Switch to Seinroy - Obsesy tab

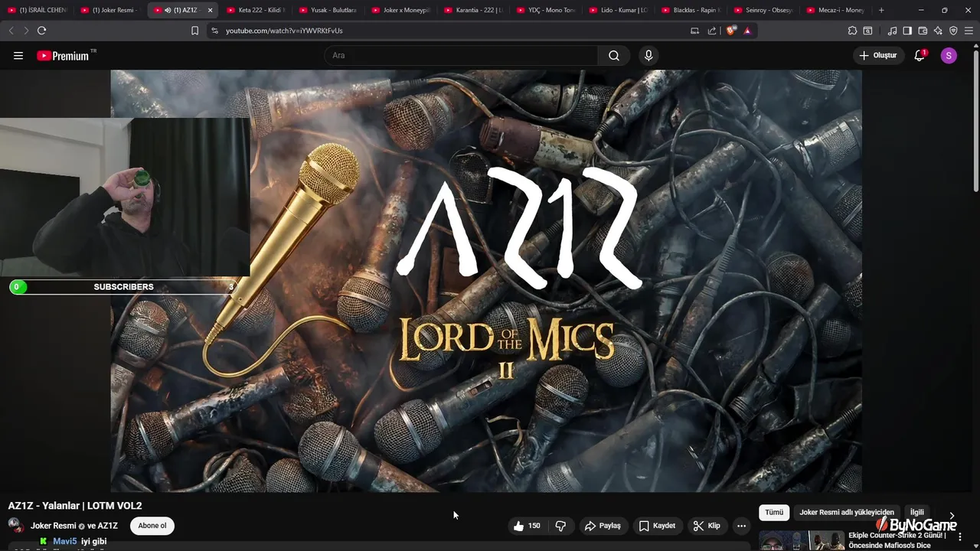763,10
